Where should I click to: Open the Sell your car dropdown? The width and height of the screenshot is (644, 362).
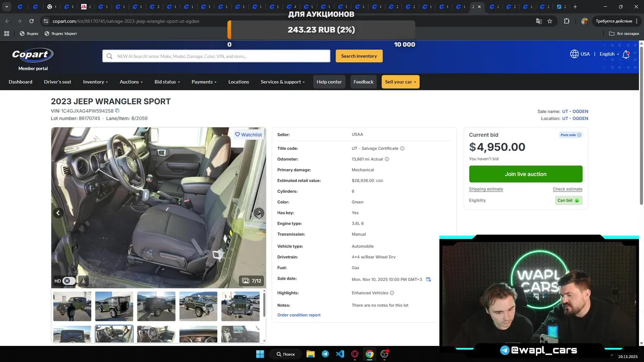click(400, 82)
